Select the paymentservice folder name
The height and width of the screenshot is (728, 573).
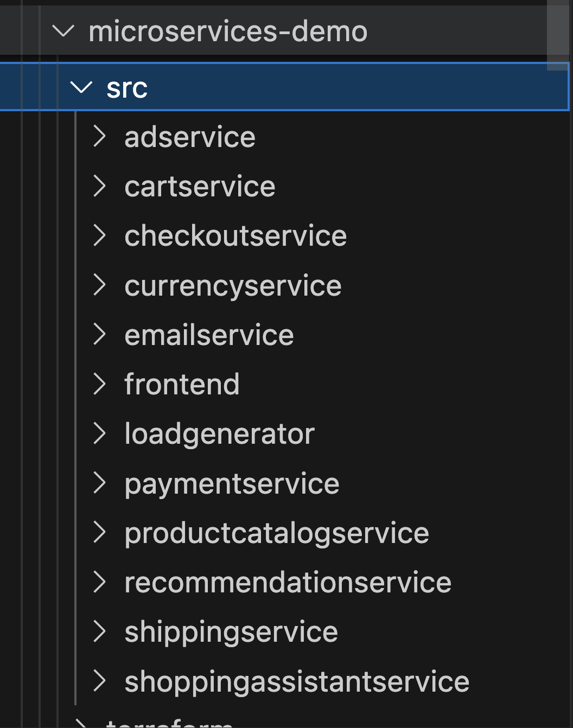coord(232,483)
